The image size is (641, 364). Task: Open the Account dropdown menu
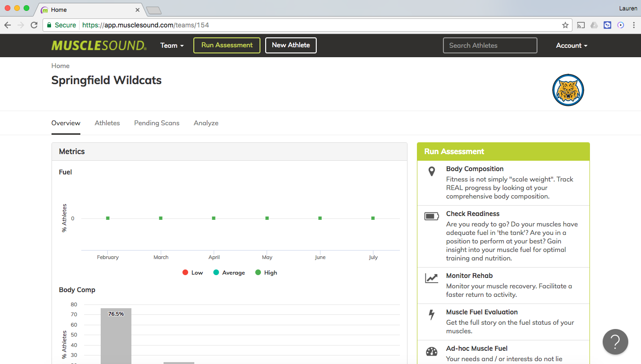coord(572,45)
